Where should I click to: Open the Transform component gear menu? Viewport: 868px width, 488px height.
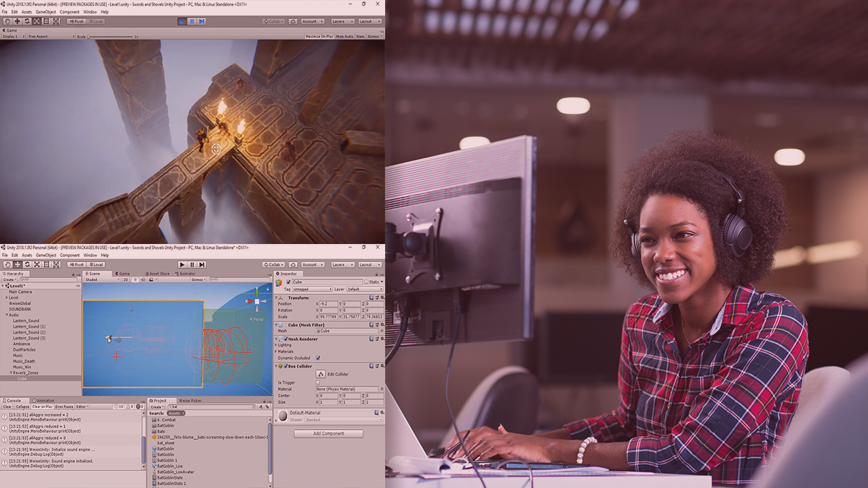pyautogui.click(x=382, y=298)
